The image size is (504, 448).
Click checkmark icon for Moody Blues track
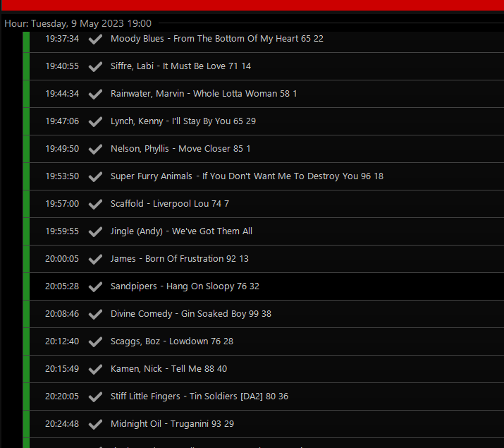tap(95, 40)
